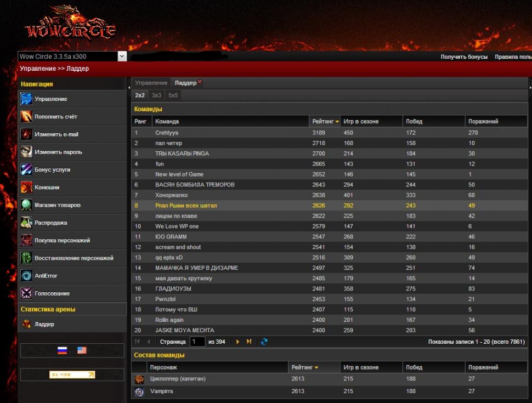Open the Получить бонусы link
Screen dimensions: 532x403
(x=464, y=57)
